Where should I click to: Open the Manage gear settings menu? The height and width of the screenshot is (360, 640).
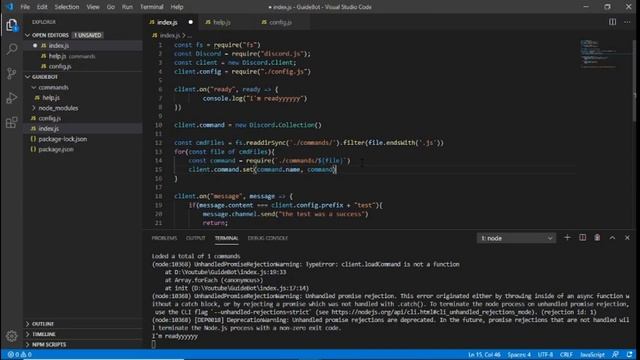point(11,336)
